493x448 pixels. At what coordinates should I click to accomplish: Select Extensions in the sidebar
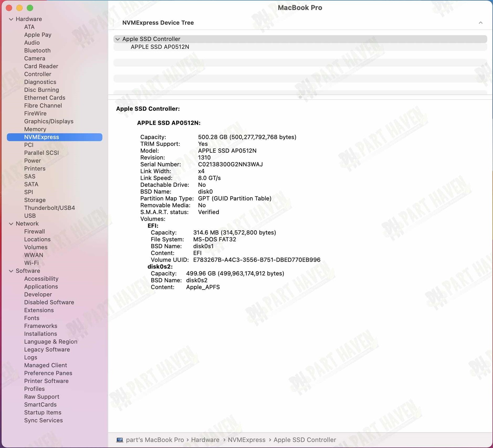pos(39,310)
